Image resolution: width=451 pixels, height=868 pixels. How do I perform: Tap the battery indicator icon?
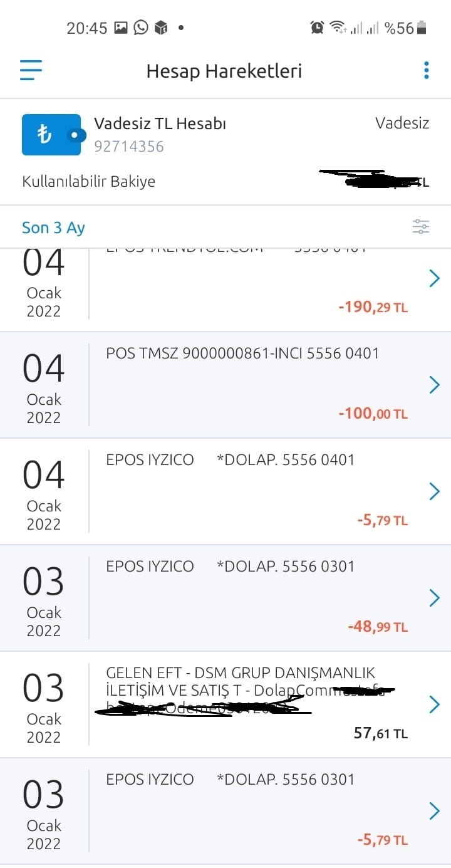pos(422,28)
